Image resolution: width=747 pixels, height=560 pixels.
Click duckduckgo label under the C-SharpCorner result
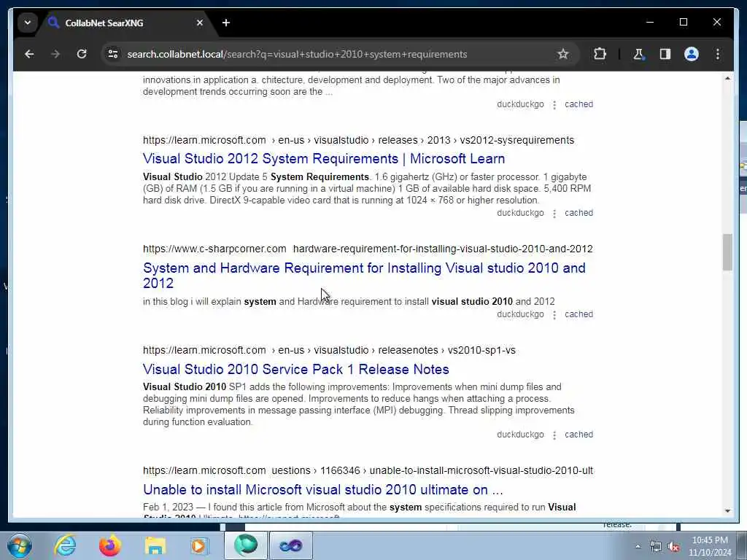click(520, 314)
